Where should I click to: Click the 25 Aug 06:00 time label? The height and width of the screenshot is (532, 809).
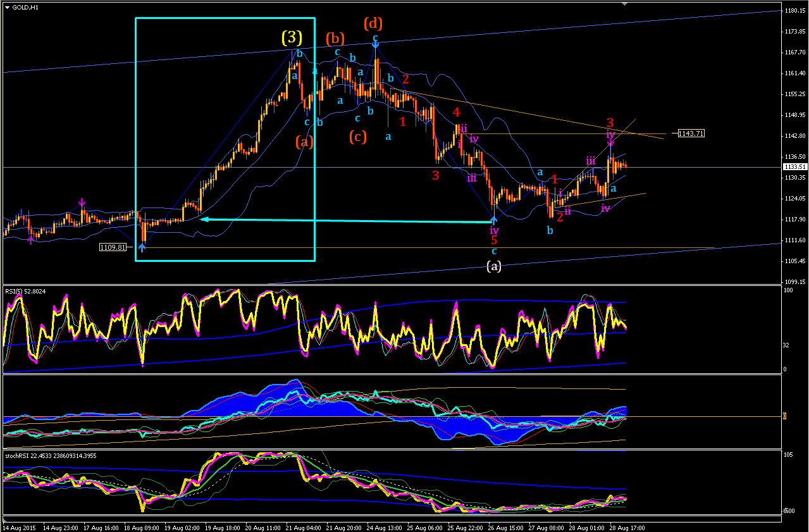tap(424, 527)
